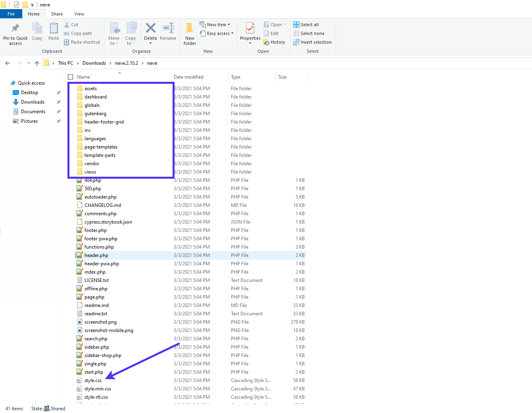Click the Rename icon in Organize group

coord(168,29)
